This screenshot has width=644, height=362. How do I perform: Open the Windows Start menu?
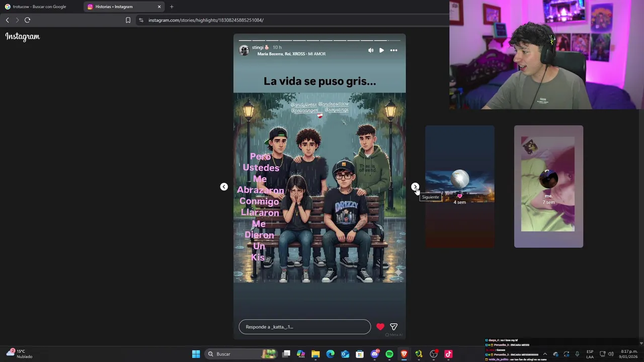196,354
